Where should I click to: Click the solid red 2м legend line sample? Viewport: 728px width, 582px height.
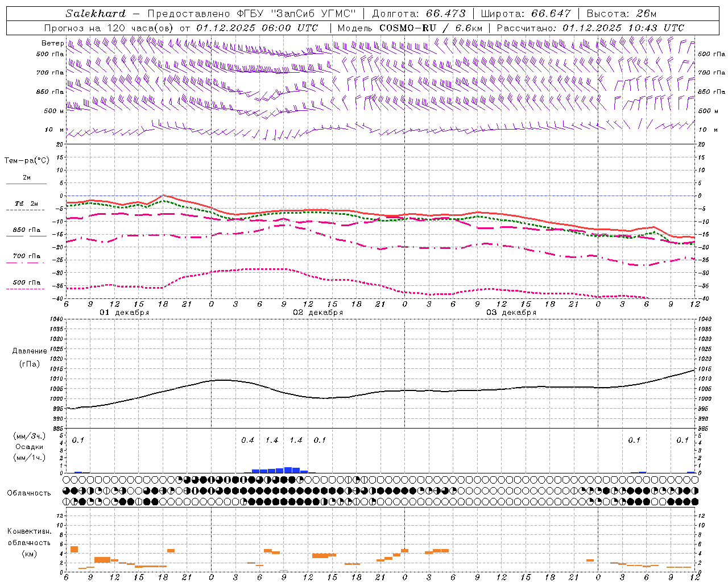pyautogui.click(x=26, y=184)
